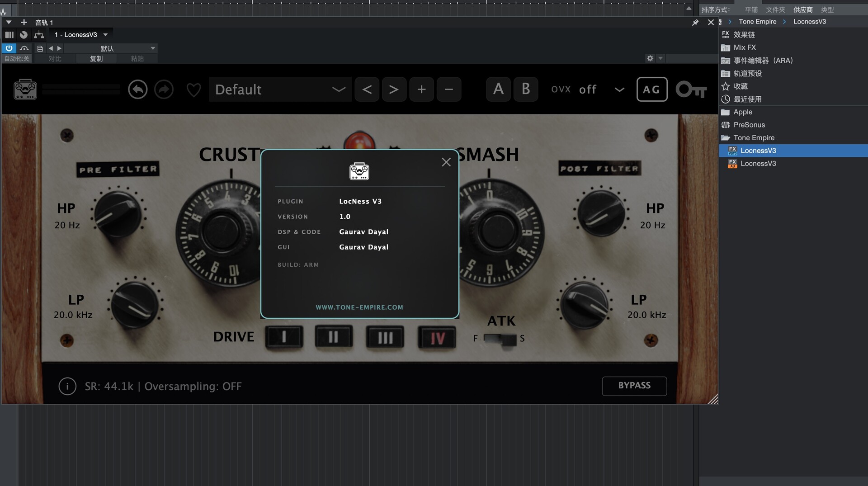868x486 pixels.
Task: Sort browser by 平铺
Action: 751,9
